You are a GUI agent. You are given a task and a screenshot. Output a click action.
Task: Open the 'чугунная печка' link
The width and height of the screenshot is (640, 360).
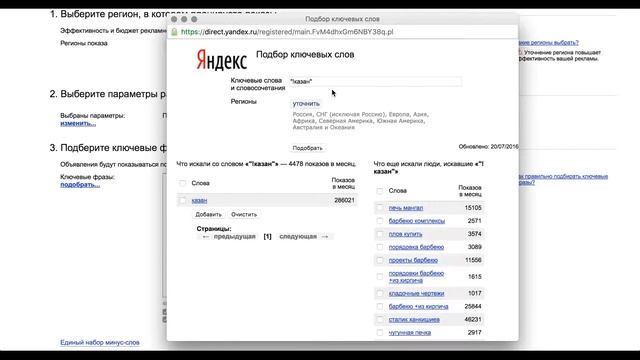[410, 332]
